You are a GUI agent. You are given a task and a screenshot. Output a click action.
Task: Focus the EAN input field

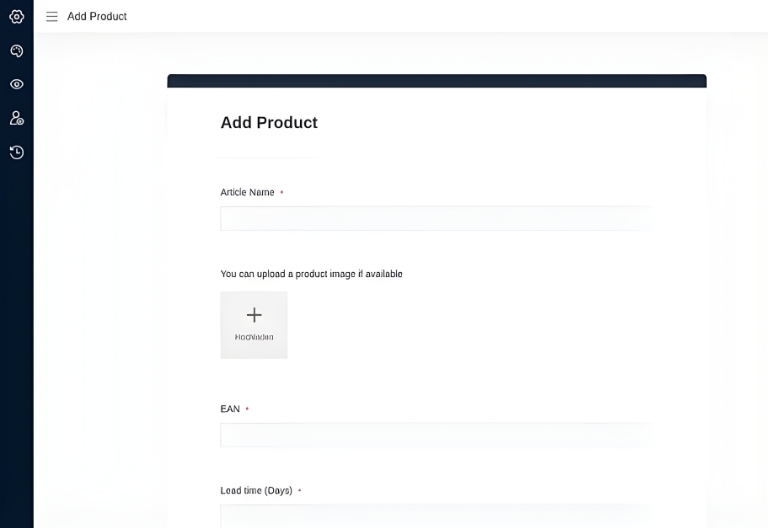[x=435, y=435]
